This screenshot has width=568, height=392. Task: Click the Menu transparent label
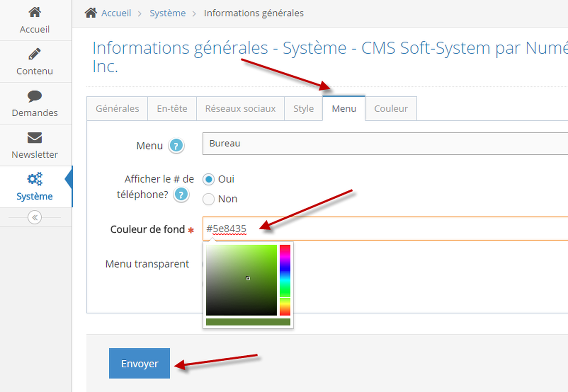[147, 264]
